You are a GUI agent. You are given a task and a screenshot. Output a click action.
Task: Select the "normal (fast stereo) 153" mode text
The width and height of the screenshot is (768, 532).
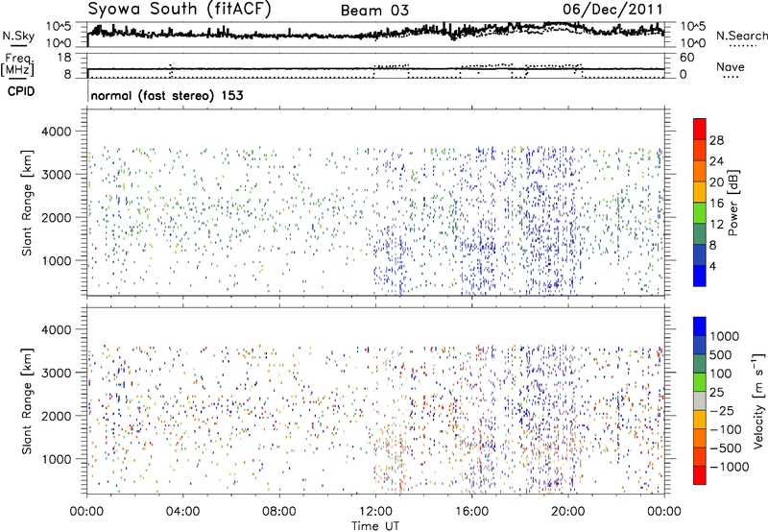point(167,95)
